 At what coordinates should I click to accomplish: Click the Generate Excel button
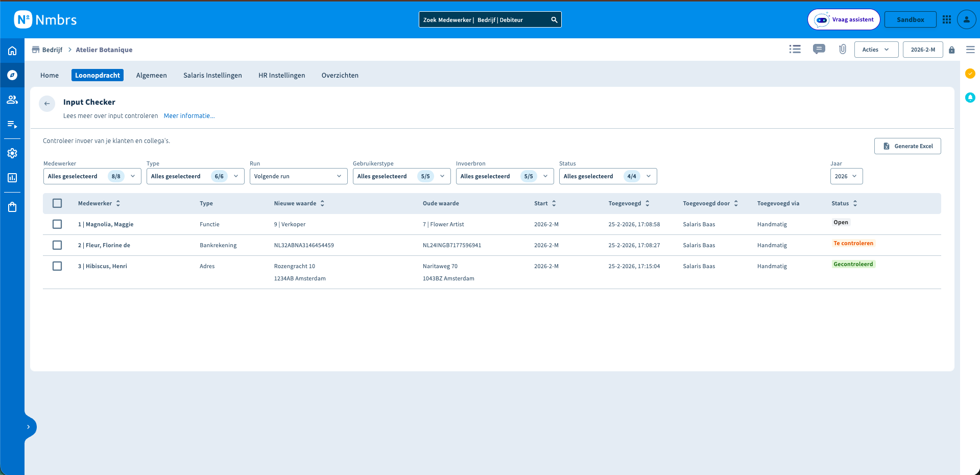pyautogui.click(x=907, y=146)
